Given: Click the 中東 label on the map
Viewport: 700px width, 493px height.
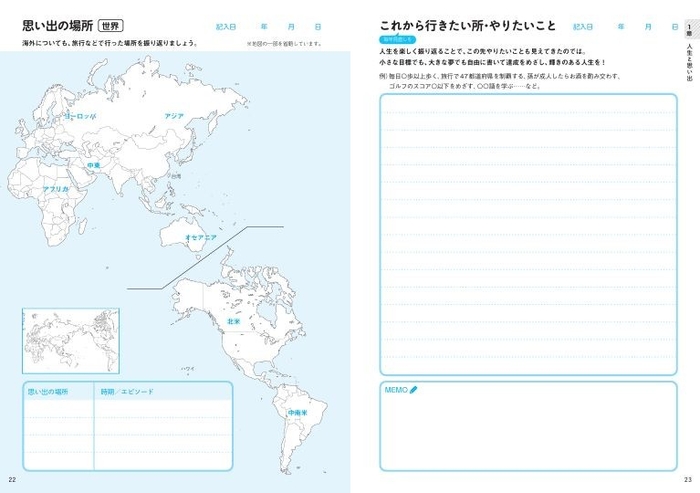Looking at the screenshot, I should tap(93, 165).
